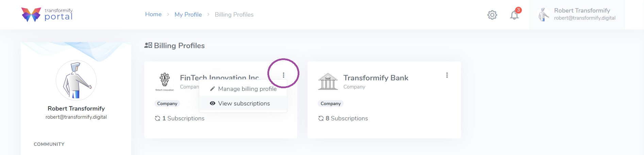644x155 pixels.
Task: Click the Billing Profiles heading icon
Action: (148, 45)
